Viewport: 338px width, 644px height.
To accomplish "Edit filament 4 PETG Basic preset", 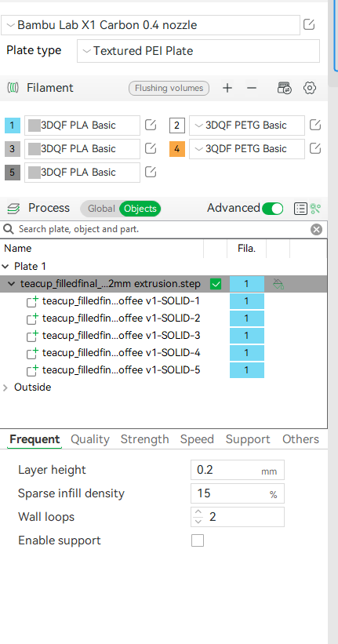I will (315, 149).
